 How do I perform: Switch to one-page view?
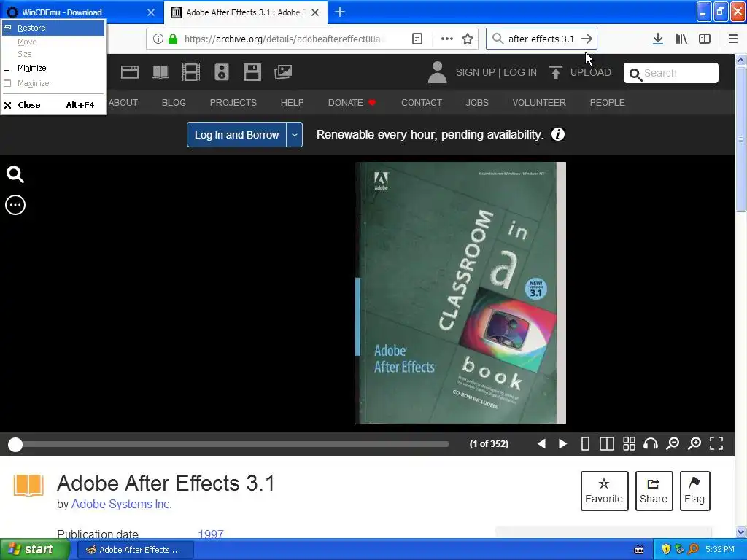[585, 444]
